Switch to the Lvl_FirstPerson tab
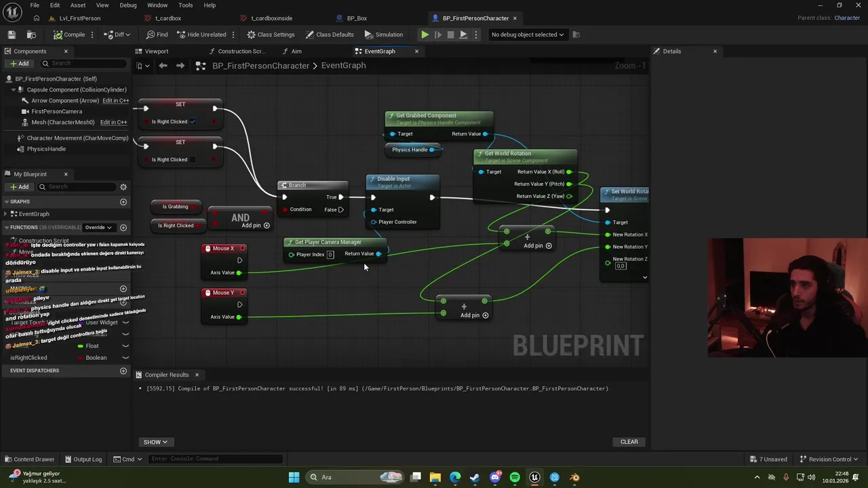 [79, 18]
